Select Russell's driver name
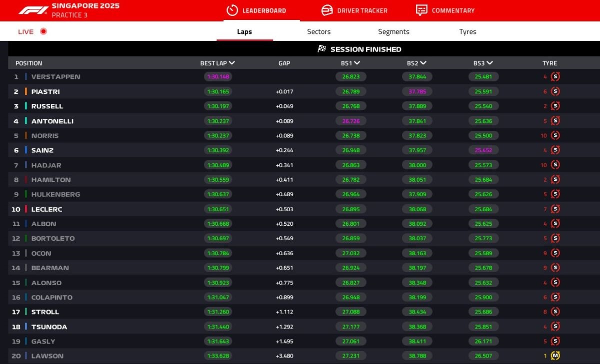 tap(47, 106)
